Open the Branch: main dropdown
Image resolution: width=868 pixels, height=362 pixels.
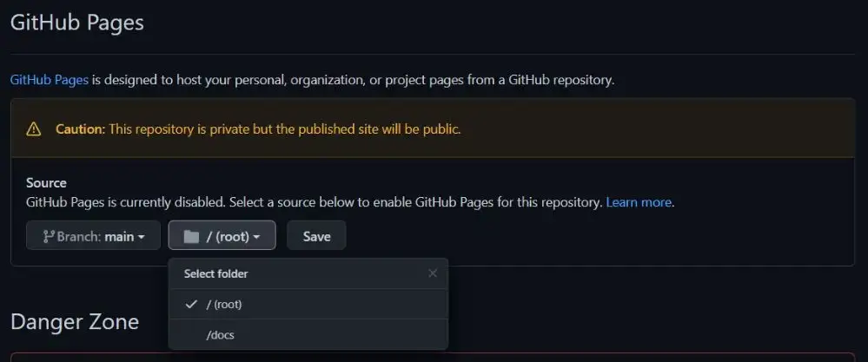coord(92,236)
